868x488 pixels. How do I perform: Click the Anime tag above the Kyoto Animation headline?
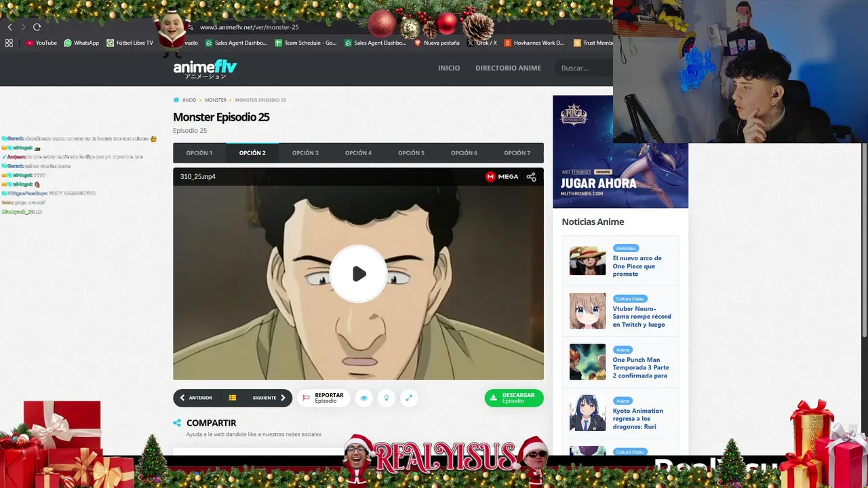[623, 401]
